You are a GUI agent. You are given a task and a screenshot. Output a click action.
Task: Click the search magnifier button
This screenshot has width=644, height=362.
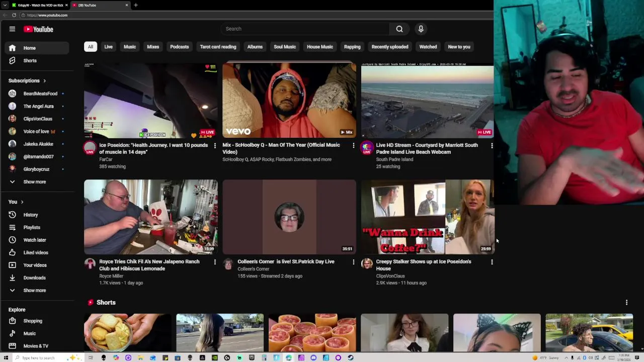click(x=399, y=29)
